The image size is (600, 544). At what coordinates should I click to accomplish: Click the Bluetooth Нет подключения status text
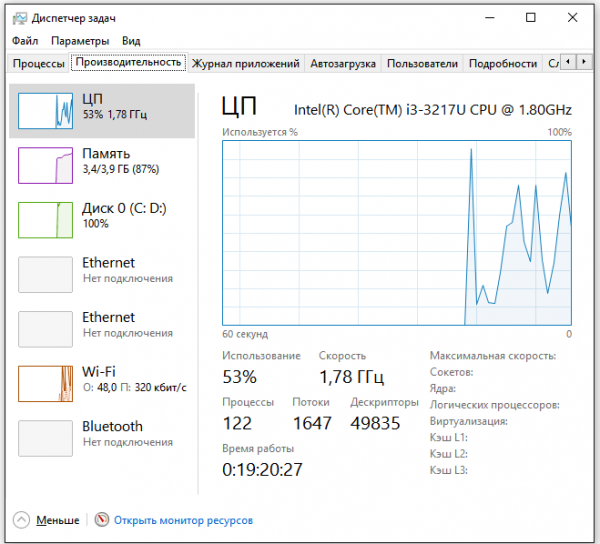click(x=128, y=442)
